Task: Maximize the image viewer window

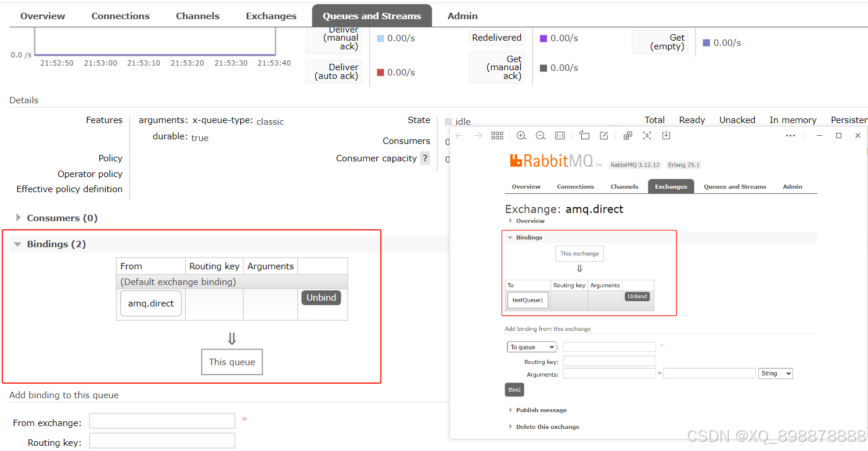Action: click(838, 135)
